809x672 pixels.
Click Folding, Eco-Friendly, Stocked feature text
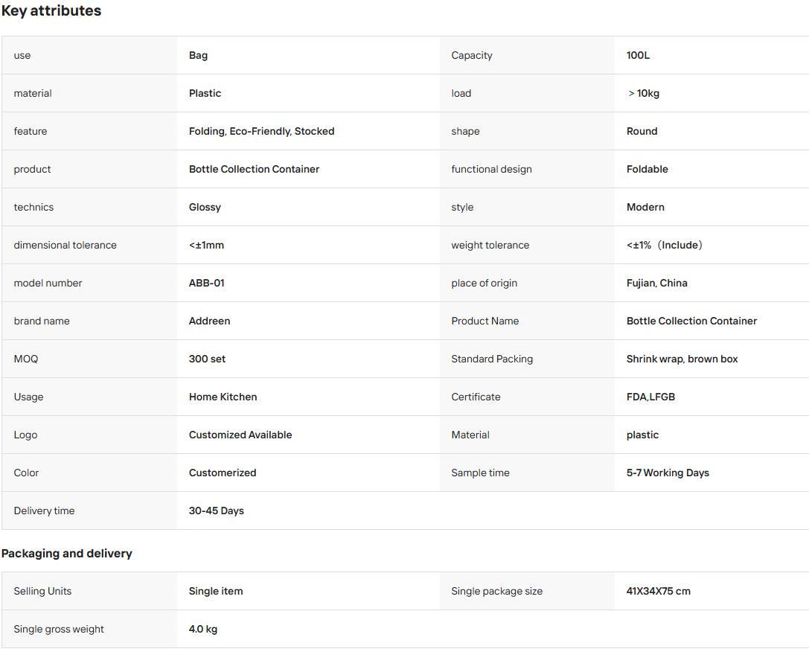pos(261,131)
